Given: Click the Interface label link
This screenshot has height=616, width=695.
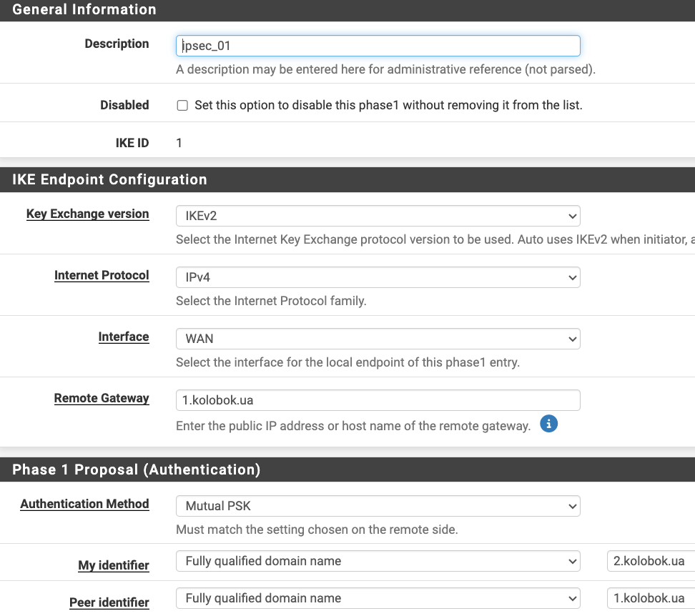Looking at the screenshot, I should click(124, 337).
